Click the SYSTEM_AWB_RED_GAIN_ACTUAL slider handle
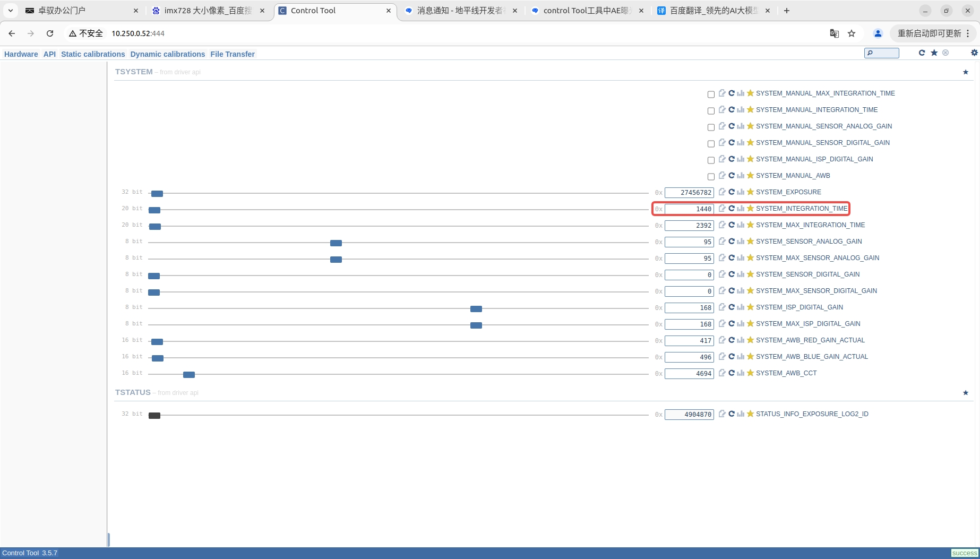Screen dimensions: 980x559 pyautogui.click(x=157, y=341)
